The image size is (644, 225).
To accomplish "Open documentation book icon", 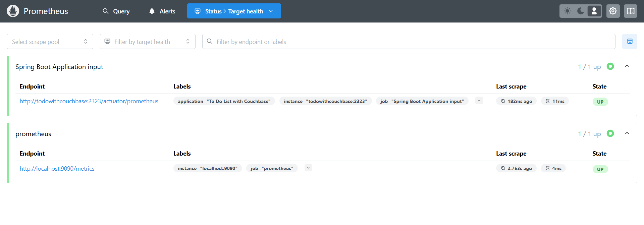I will pyautogui.click(x=631, y=11).
